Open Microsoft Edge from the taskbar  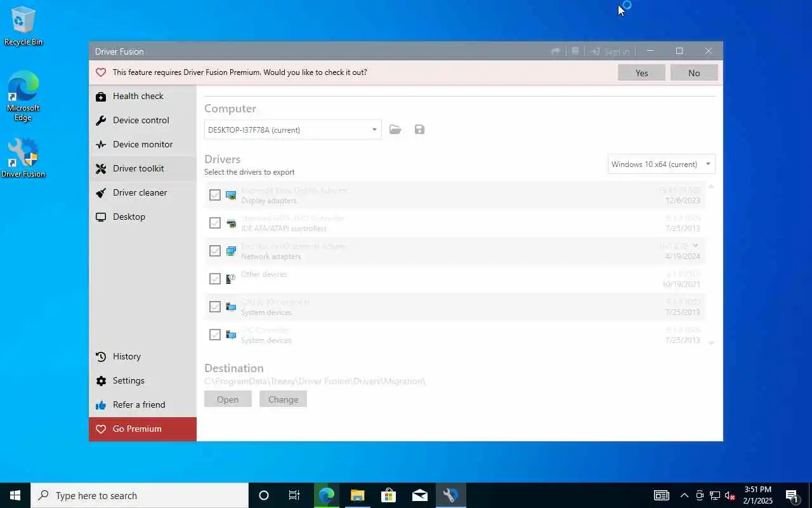326,495
